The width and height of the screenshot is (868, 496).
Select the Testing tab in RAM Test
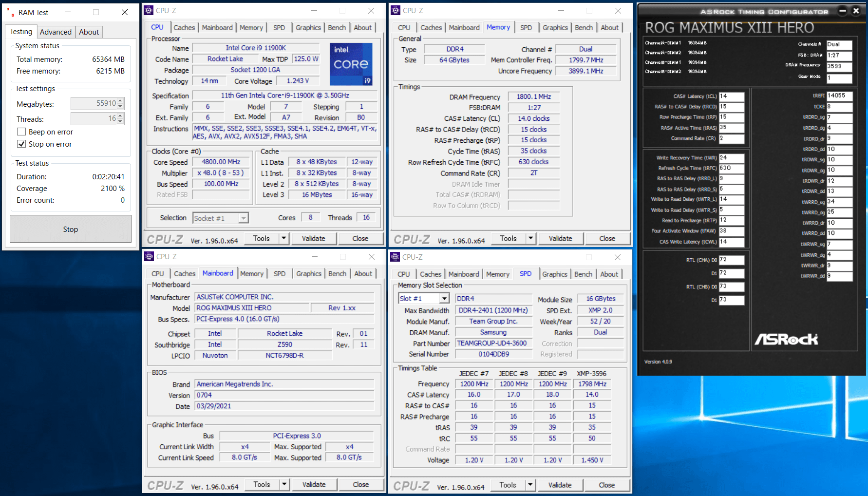click(x=21, y=31)
